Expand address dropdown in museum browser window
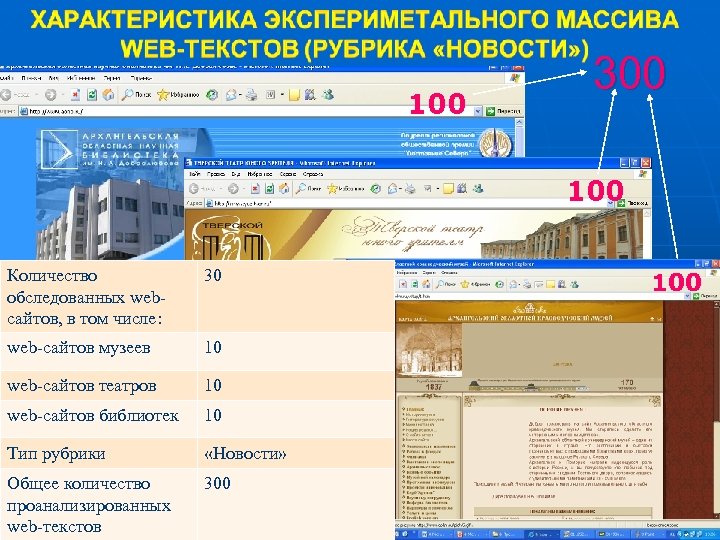Image resolution: width=720 pixels, height=540 pixels. click(x=687, y=296)
